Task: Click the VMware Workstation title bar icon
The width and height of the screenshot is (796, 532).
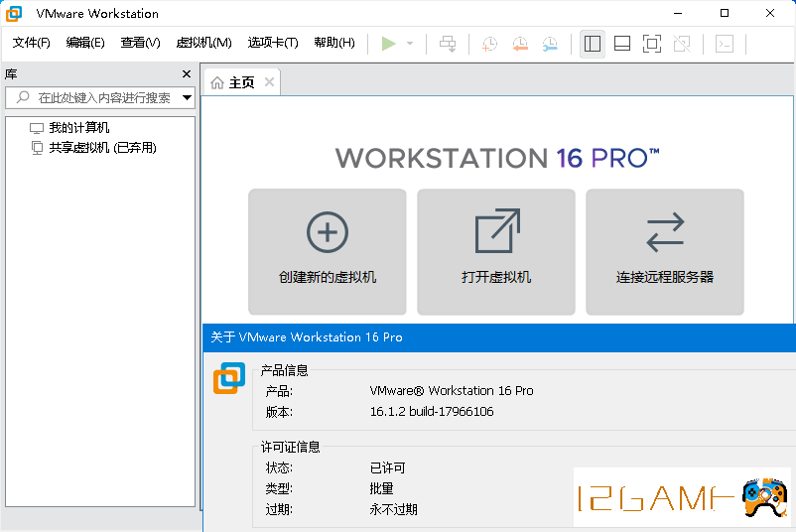Action: [14, 13]
